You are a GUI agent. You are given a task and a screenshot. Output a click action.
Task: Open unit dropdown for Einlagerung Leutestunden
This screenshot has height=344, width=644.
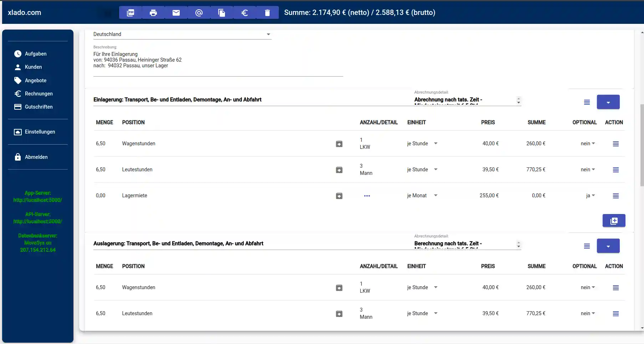(422, 170)
